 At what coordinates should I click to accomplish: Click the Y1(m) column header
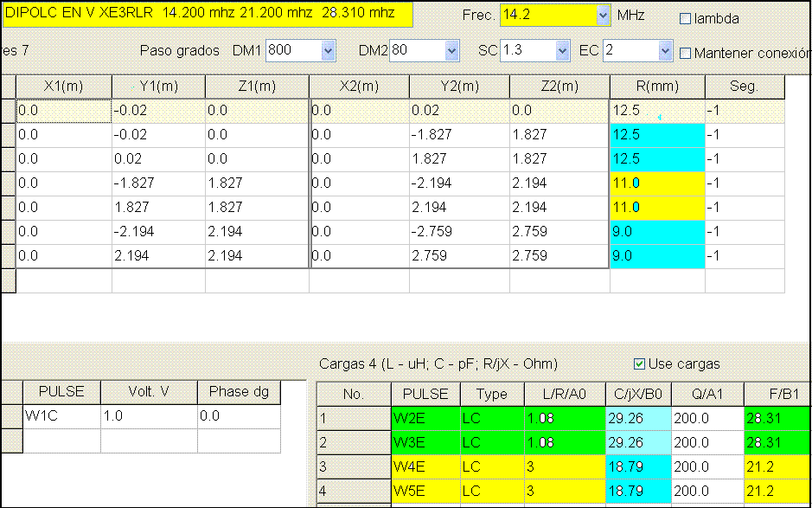click(x=158, y=87)
